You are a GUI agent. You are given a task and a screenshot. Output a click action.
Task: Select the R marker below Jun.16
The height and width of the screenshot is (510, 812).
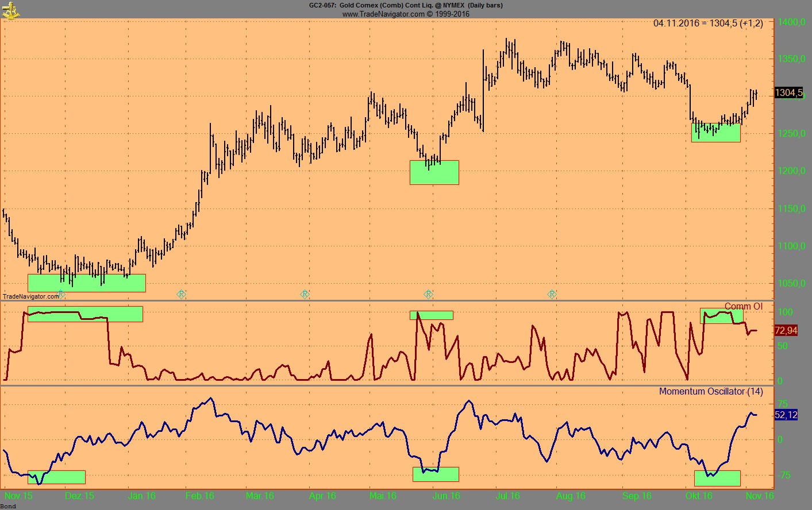click(x=428, y=294)
